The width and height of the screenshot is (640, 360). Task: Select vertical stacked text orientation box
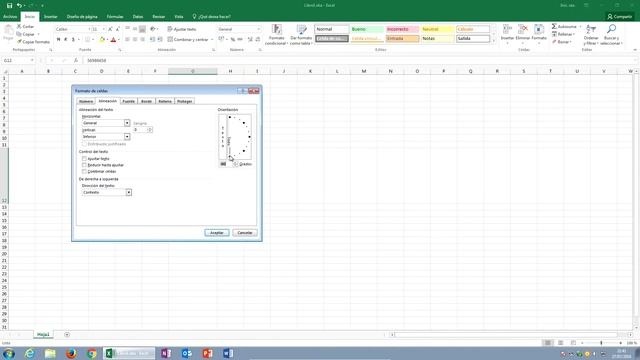(x=222, y=137)
